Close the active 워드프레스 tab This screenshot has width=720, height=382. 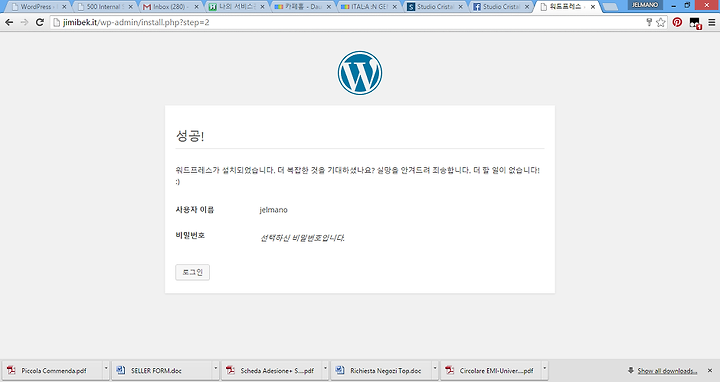click(x=593, y=7)
